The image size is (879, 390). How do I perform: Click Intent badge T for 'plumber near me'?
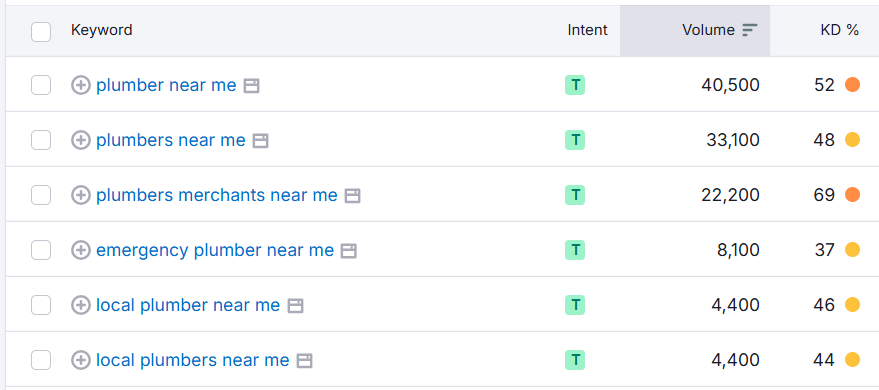(575, 85)
